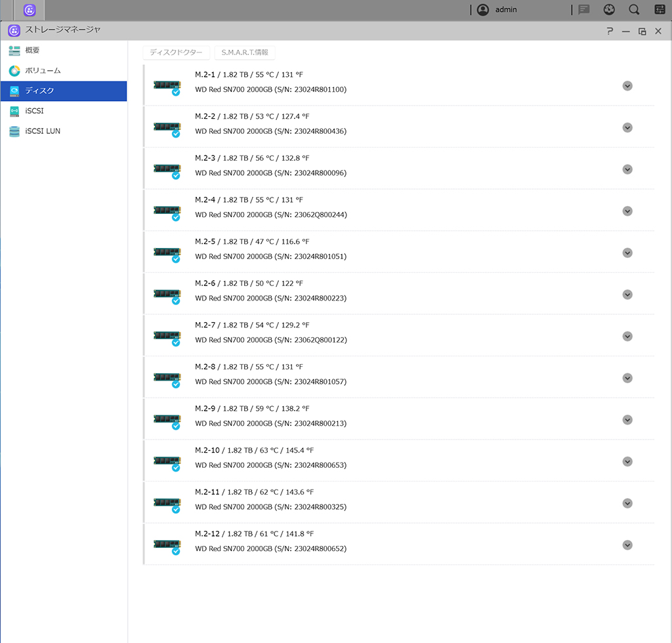Go to the iSCSI sidebar section

(x=64, y=112)
